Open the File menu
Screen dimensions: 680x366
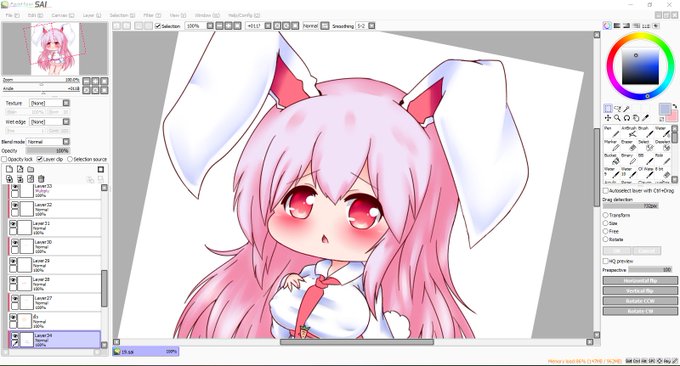coord(13,15)
